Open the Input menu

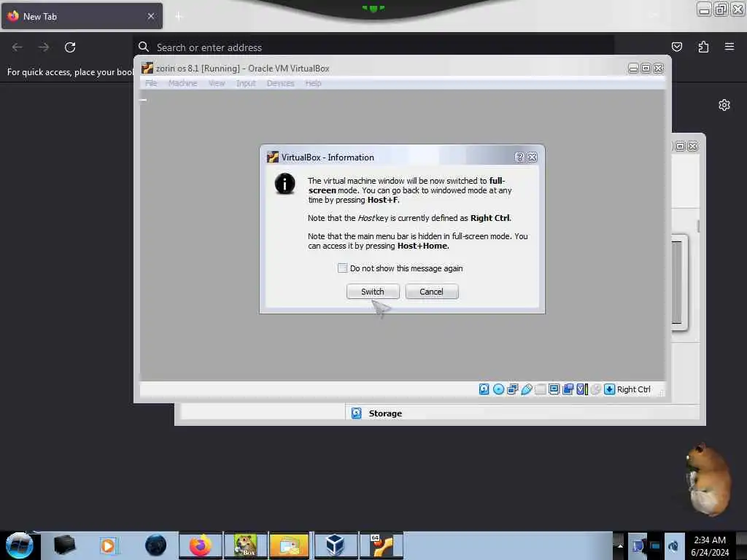click(246, 83)
